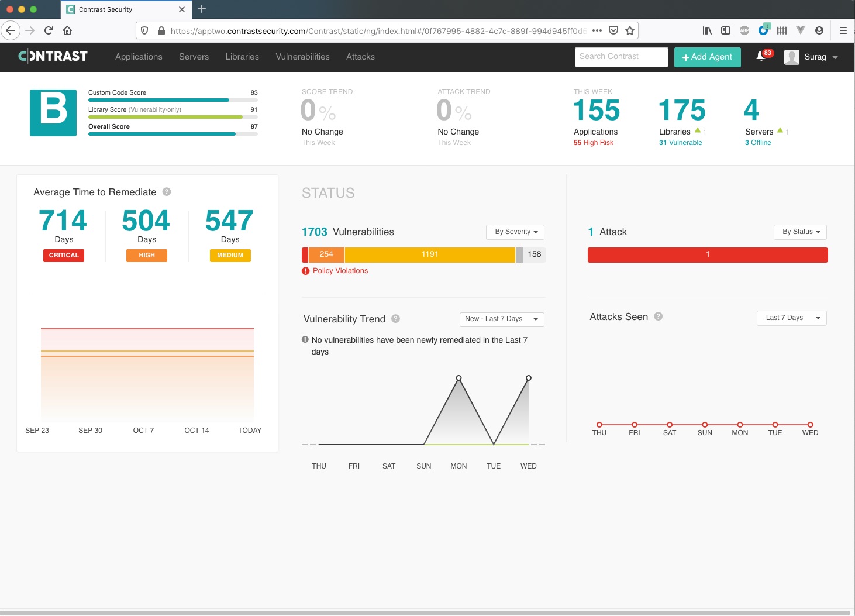The image size is (855, 616).
Task: Click into the Search Contrast field
Action: (x=620, y=57)
